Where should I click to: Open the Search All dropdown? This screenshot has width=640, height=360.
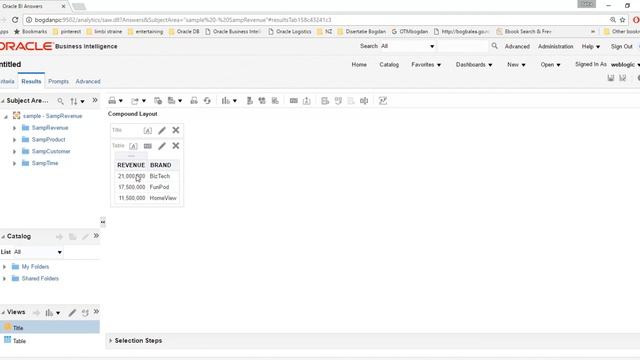(407, 46)
